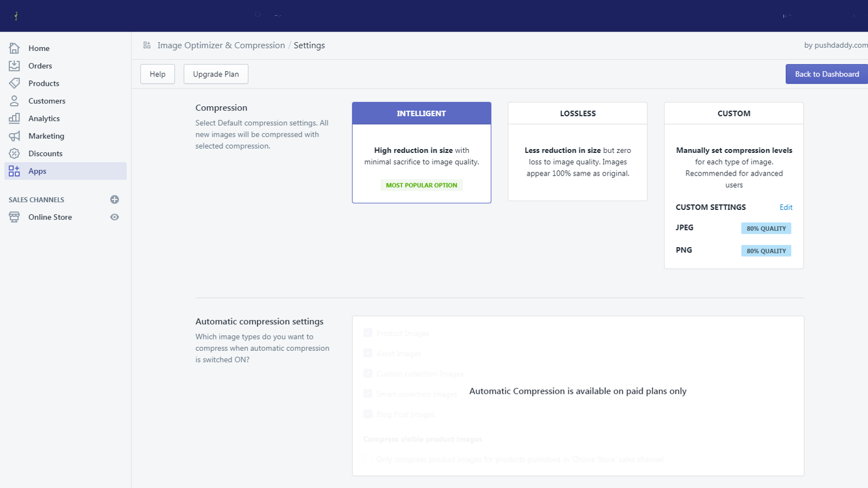Choose the Custom compression option

(x=734, y=185)
